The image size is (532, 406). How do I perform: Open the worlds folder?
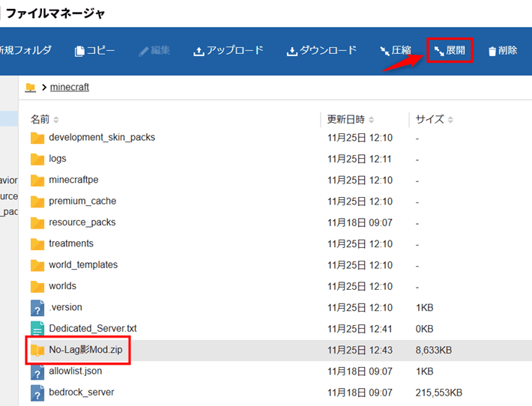(62, 286)
